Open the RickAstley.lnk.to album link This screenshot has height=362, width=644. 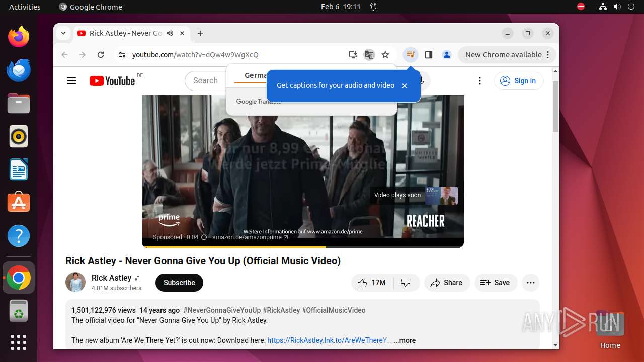(329, 340)
